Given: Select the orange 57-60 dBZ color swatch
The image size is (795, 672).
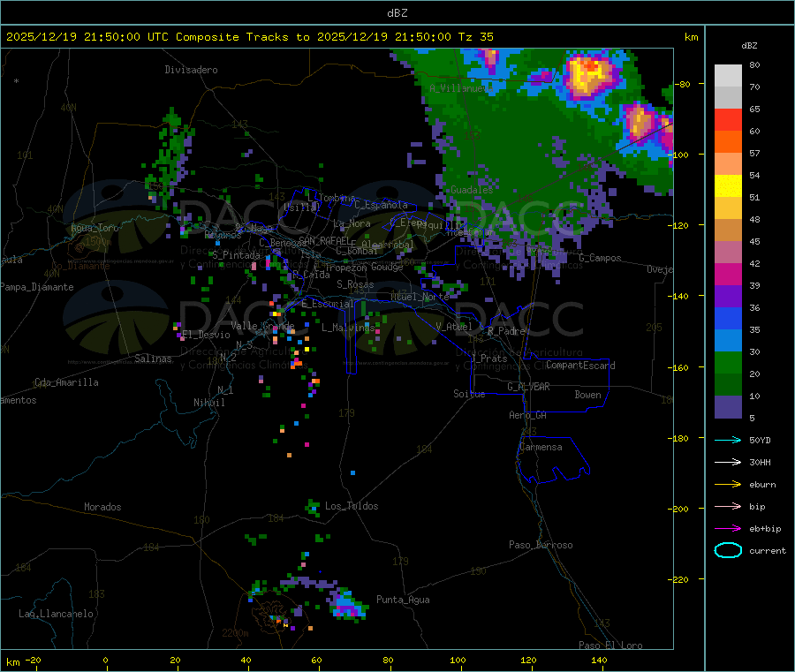Looking at the screenshot, I should [728, 142].
